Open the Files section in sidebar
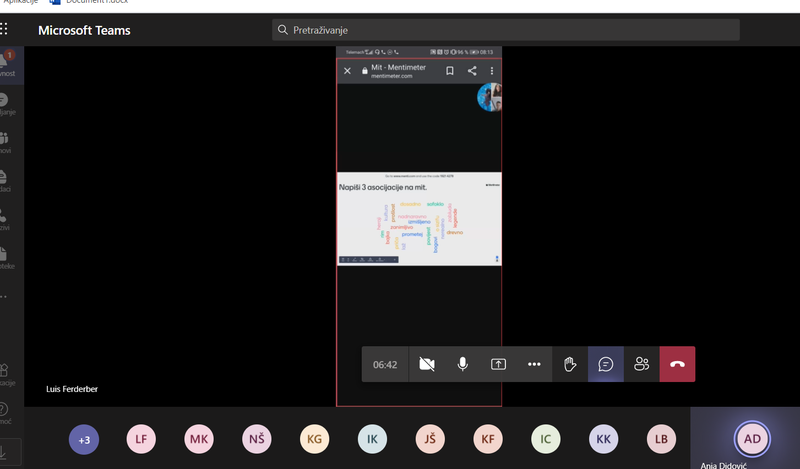 (x=7, y=258)
